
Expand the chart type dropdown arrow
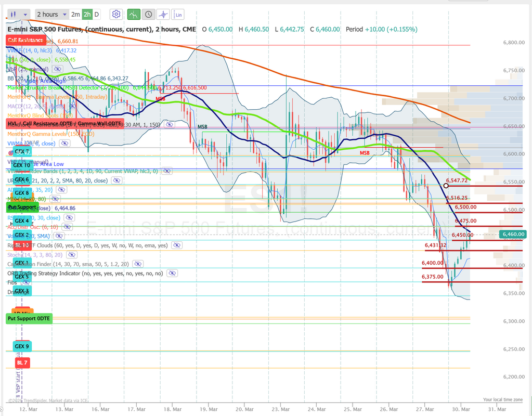(x=26, y=14)
